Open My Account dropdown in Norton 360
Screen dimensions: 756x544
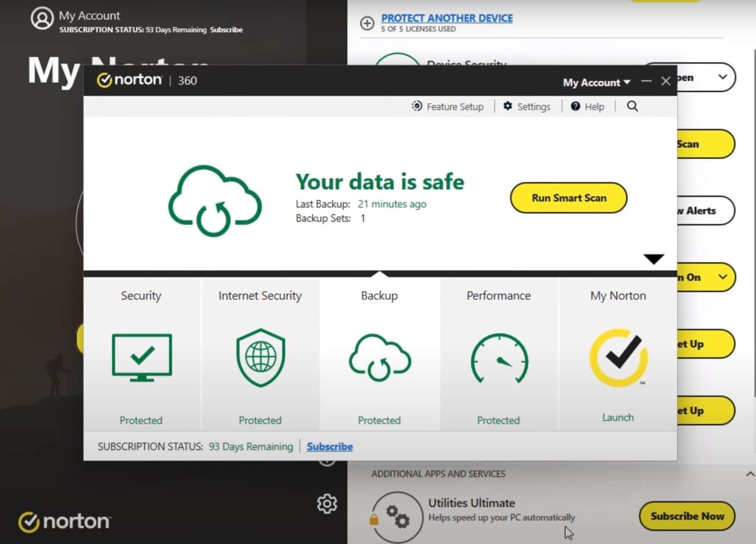(x=596, y=83)
